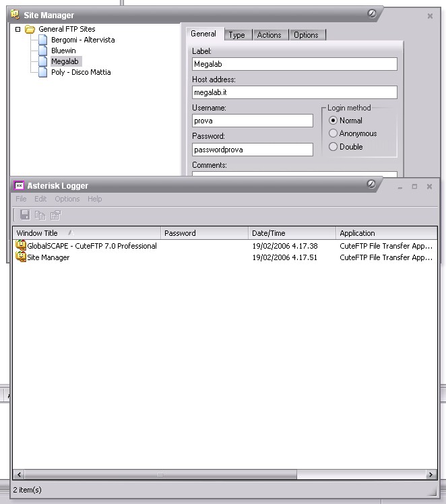Click the Comments text box
The width and height of the screenshot is (446, 504).
pyautogui.click(x=294, y=174)
